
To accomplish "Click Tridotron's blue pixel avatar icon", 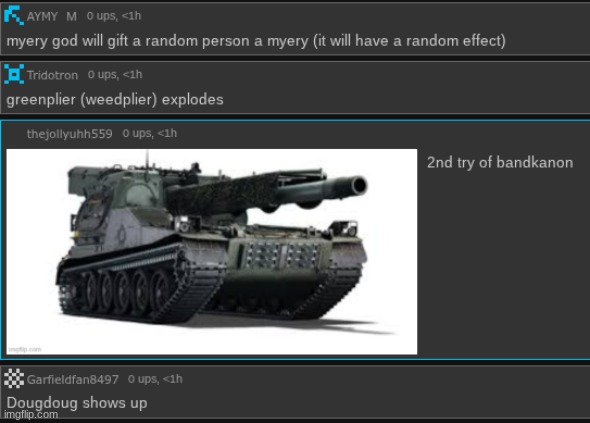I will pyautogui.click(x=14, y=74).
